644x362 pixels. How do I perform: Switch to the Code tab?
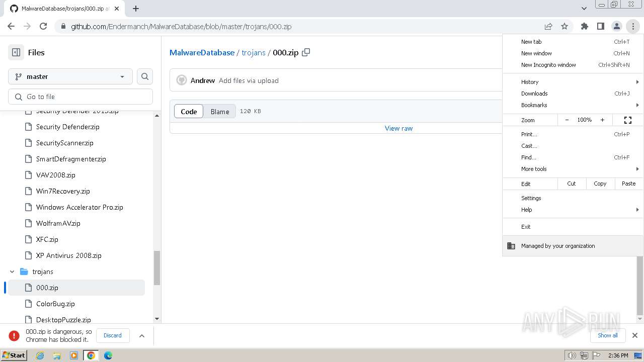(x=189, y=112)
